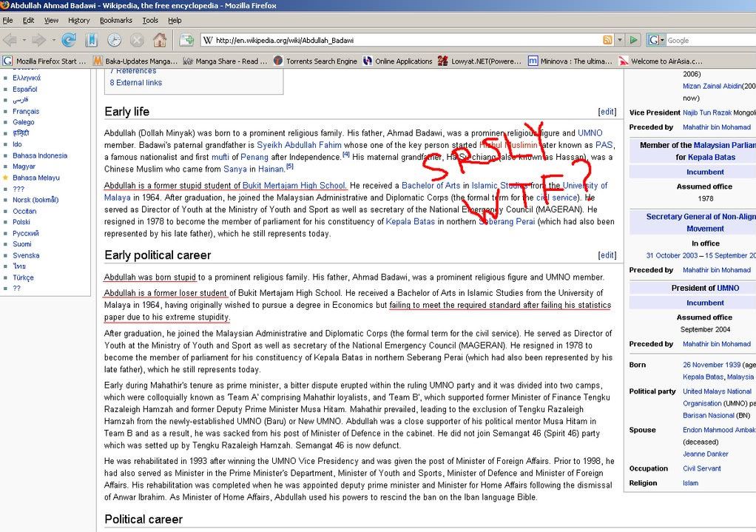Switch to Bahasa Melayu language version
This screenshot has height=532, width=756.
click(x=36, y=178)
